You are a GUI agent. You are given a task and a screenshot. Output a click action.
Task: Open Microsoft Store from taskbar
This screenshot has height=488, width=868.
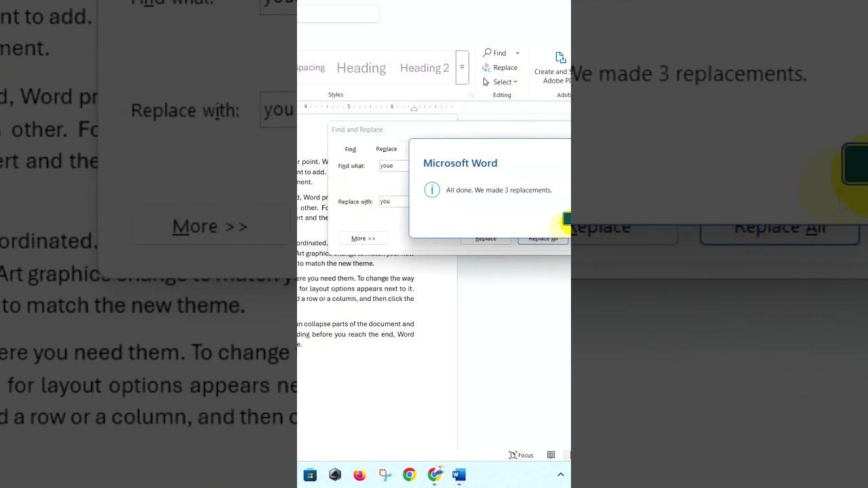[x=310, y=475]
